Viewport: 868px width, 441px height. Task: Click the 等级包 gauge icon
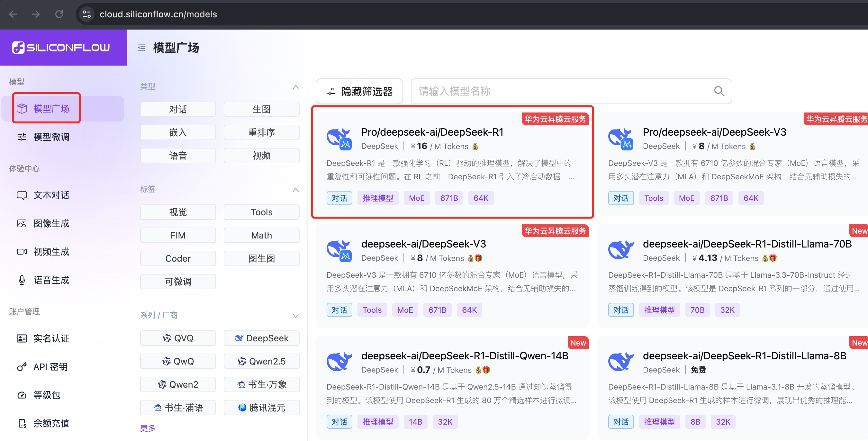(22, 395)
